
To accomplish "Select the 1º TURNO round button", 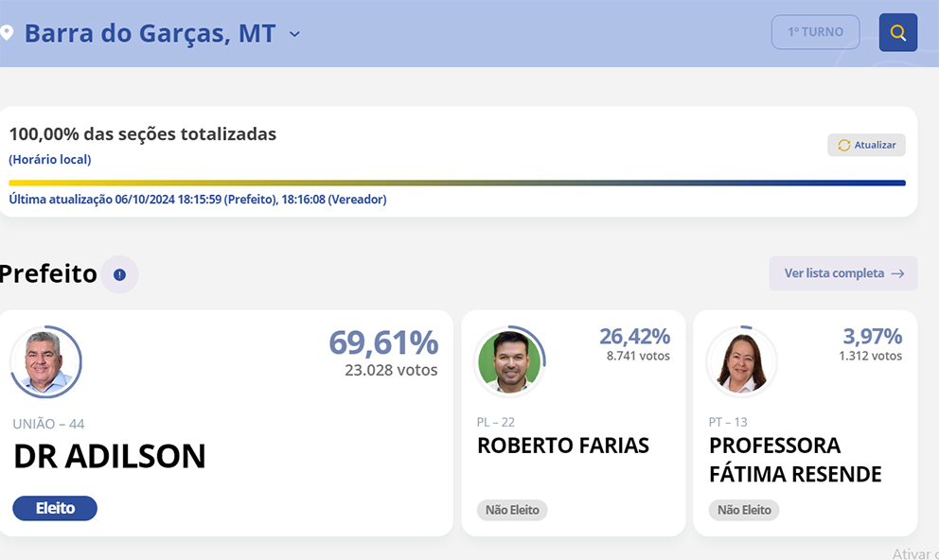I will click(815, 32).
